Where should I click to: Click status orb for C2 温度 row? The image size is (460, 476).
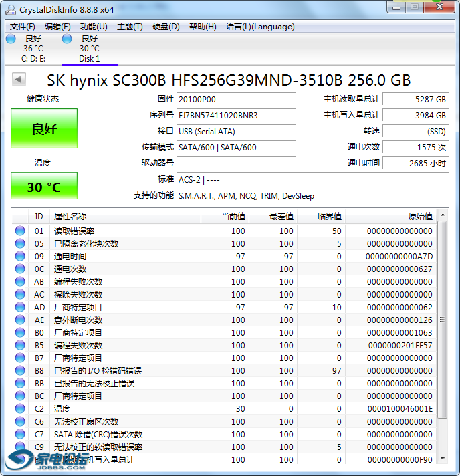point(20,409)
